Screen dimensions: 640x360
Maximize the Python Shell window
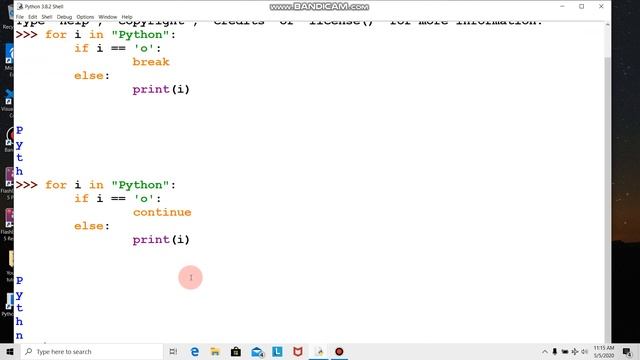tap(582, 7)
